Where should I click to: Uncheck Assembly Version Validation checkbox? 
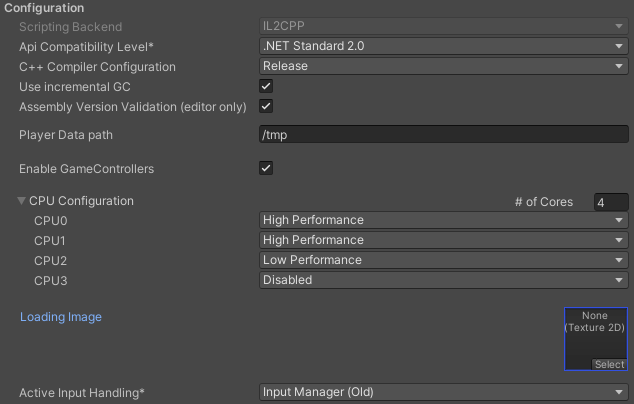coord(266,106)
